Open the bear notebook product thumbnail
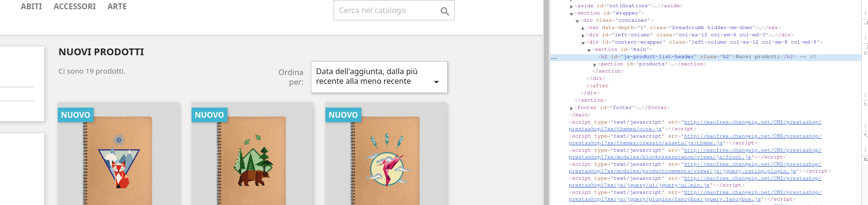Viewport: 868px width, 205px height. (253, 154)
